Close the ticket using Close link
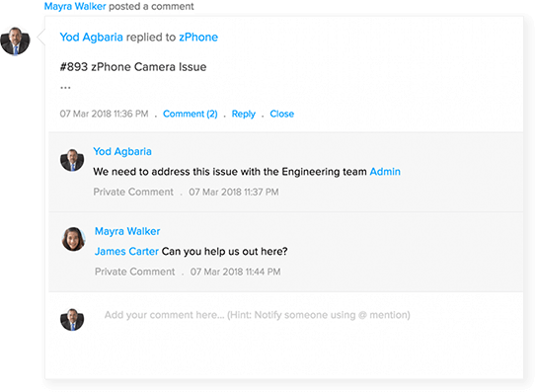 click(x=282, y=114)
